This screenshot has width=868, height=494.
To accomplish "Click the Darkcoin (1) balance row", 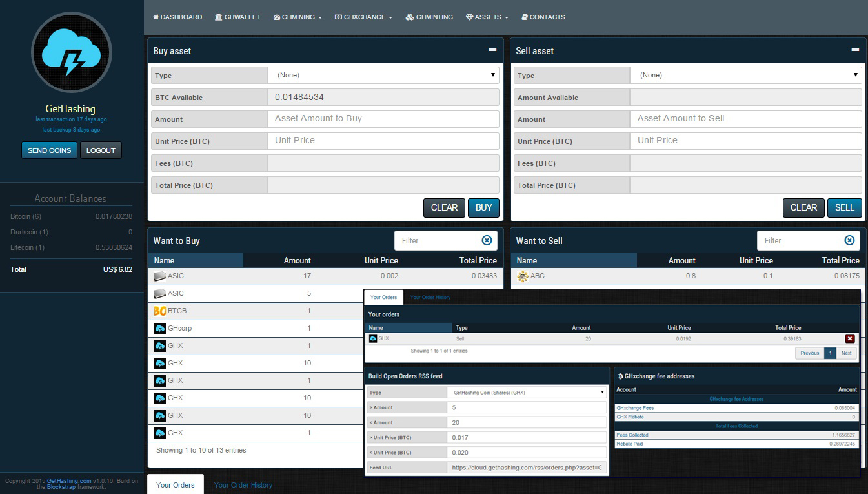I will click(x=71, y=232).
